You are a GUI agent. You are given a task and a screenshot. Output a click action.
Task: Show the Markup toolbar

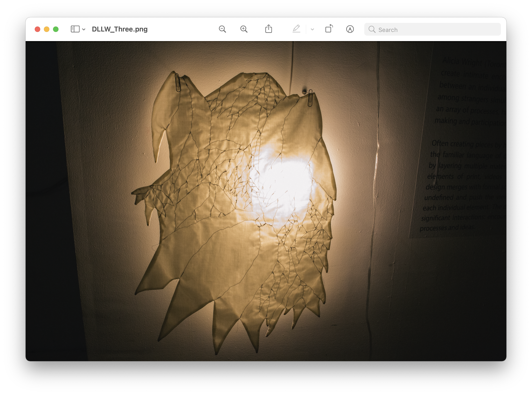(x=350, y=29)
